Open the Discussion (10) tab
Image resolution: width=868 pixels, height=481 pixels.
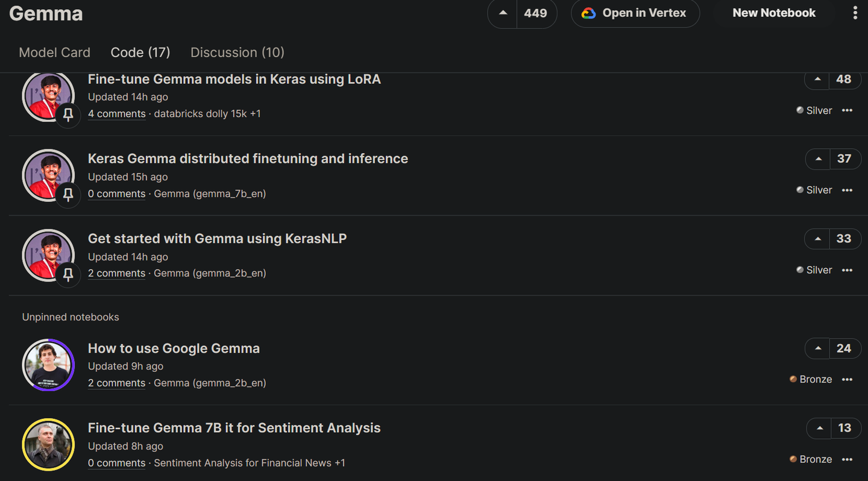click(237, 52)
